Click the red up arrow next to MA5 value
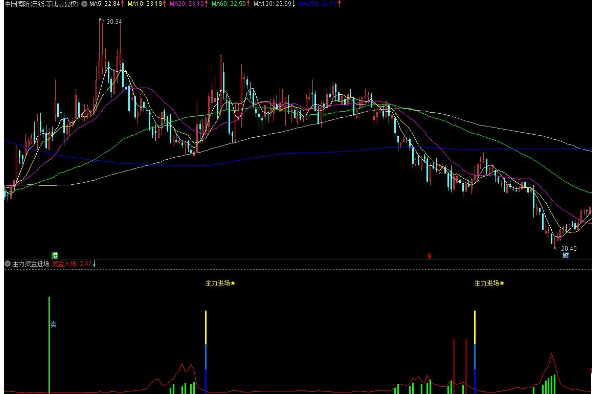This screenshot has height=394, width=592. pos(122,4)
